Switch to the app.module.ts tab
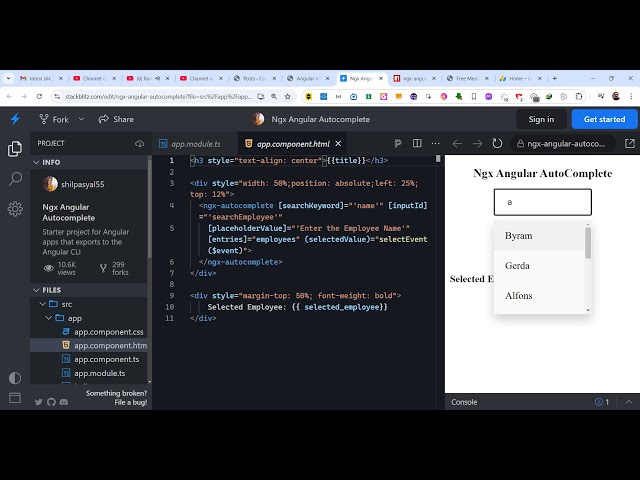 click(197, 144)
